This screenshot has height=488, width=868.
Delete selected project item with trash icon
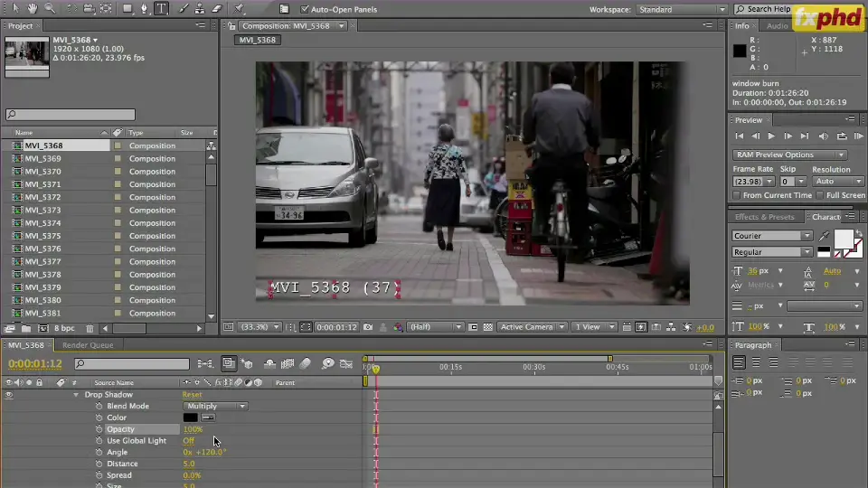90,328
